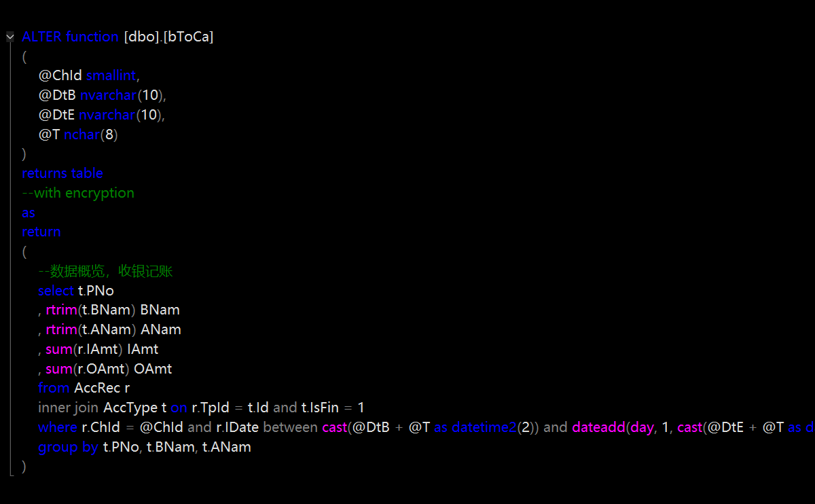815x504 pixels.
Task: Click the @ChId parameter declaration
Action: [60, 76]
